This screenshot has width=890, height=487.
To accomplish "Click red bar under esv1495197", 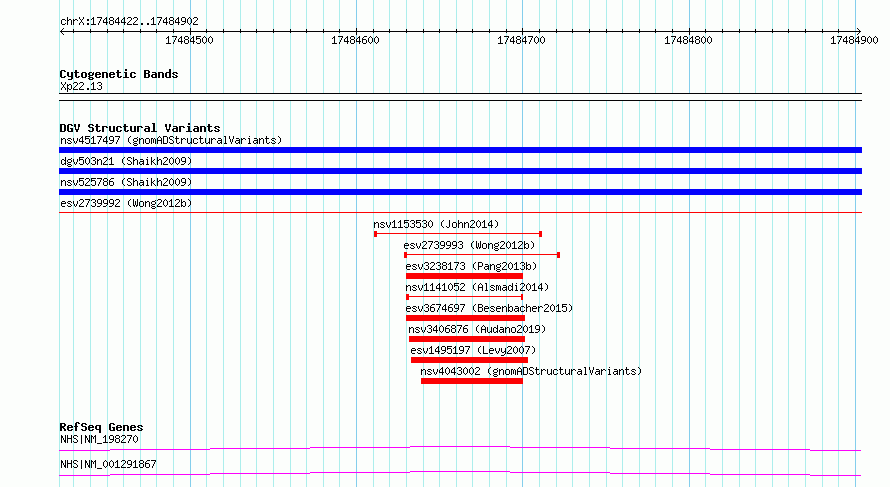I will [x=469, y=360].
